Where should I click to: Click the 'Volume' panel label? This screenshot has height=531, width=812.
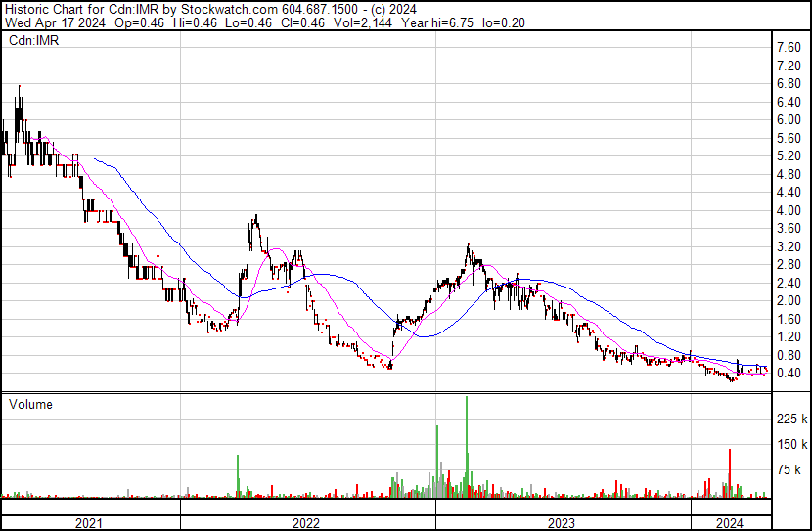pyautogui.click(x=30, y=404)
